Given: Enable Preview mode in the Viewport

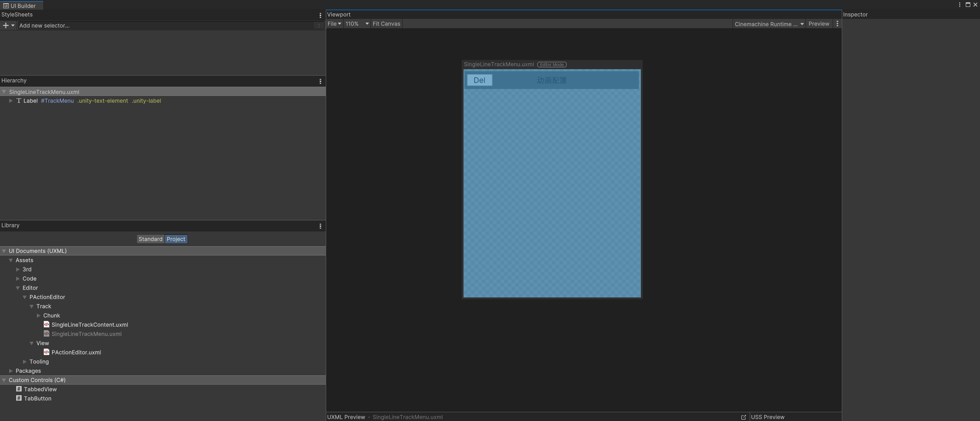Looking at the screenshot, I should tap(819, 24).
